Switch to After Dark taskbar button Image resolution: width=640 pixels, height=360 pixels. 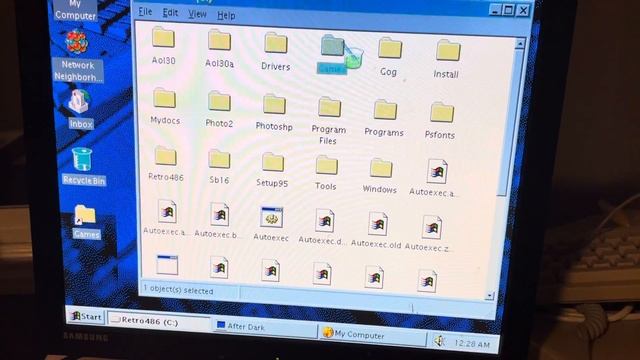tap(265, 326)
